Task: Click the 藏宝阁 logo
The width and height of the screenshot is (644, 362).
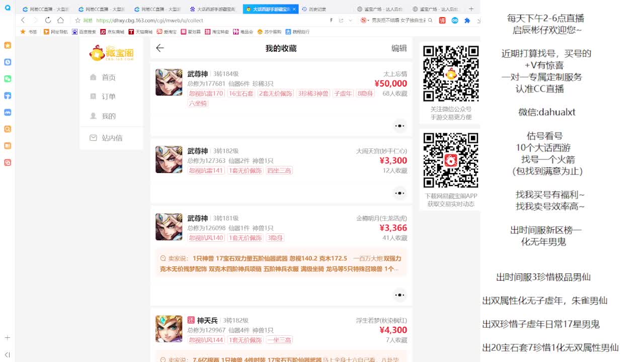Action: pyautogui.click(x=111, y=53)
